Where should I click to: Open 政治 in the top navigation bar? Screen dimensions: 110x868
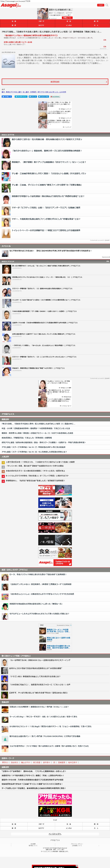(x=96, y=21)
